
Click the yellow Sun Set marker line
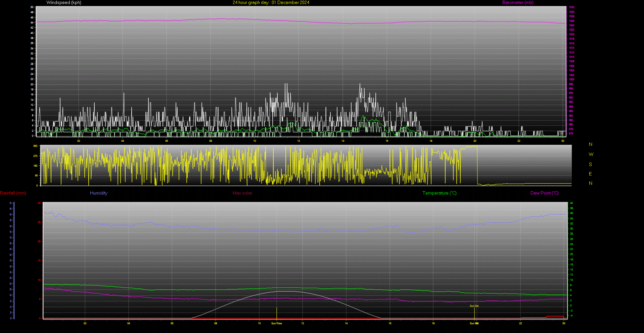pos(474,313)
